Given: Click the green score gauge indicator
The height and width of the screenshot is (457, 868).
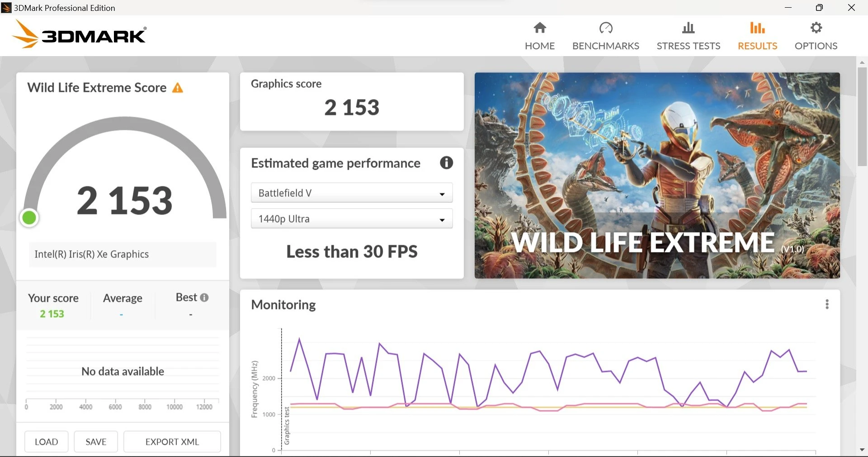Looking at the screenshot, I should tap(29, 218).
